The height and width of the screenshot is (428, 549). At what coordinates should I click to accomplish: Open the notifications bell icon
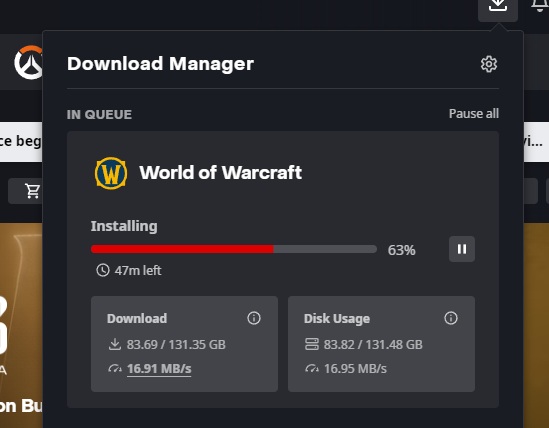tap(540, 6)
